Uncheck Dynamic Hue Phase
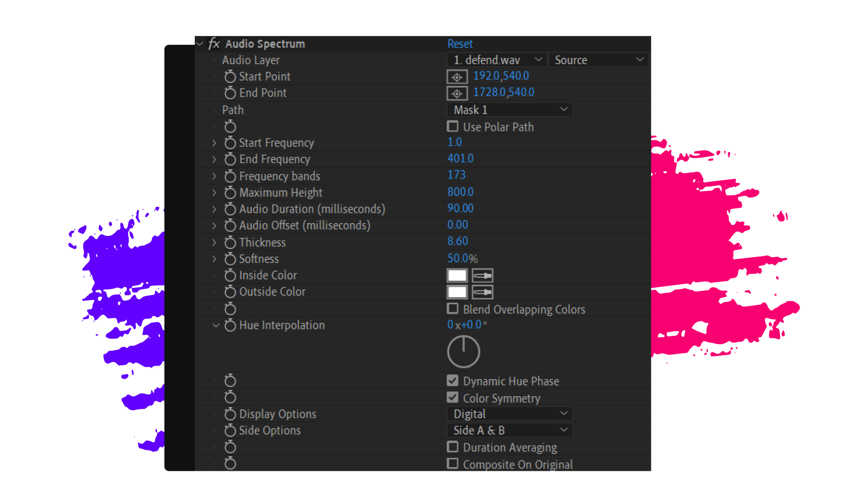 click(x=453, y=380)
